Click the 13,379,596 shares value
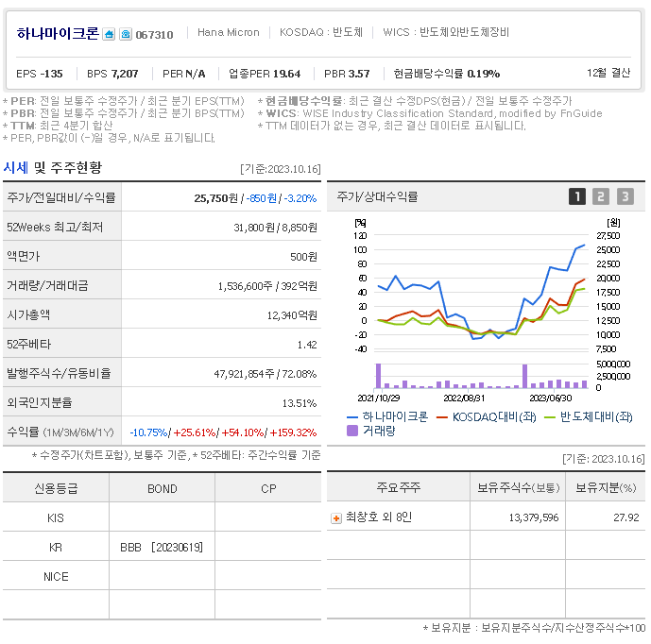 click(x=534, y=517)
